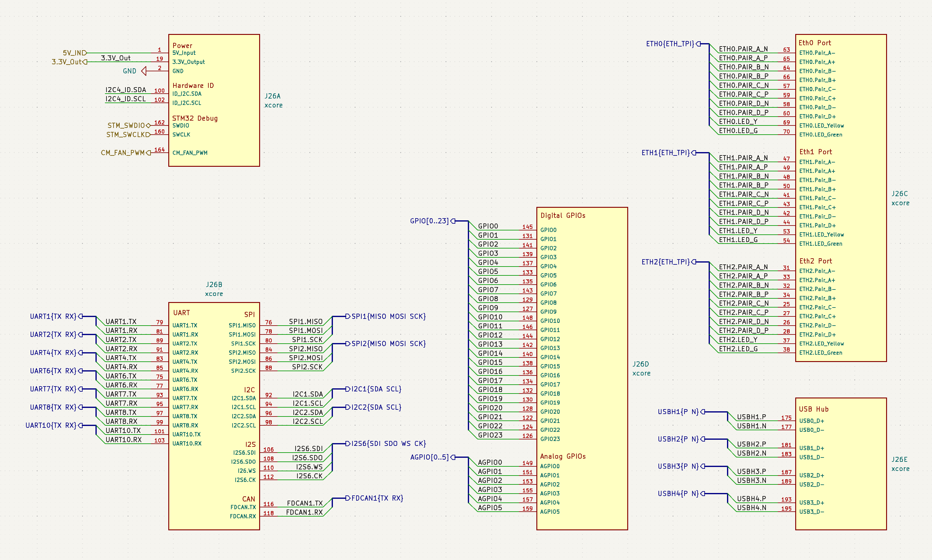This screenshot has width=932, height=560.
Task: Select the GPIO[0..23] bus label
Action: point(432,221)
